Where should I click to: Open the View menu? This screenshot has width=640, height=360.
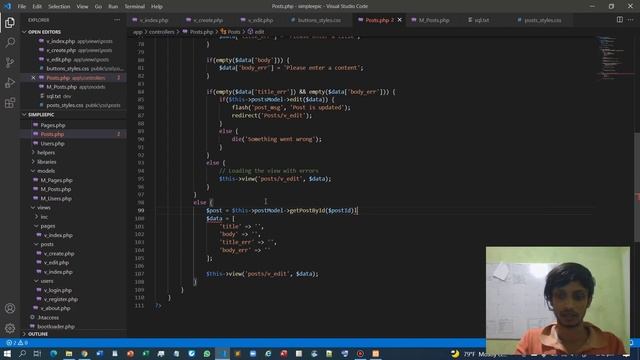82,7
